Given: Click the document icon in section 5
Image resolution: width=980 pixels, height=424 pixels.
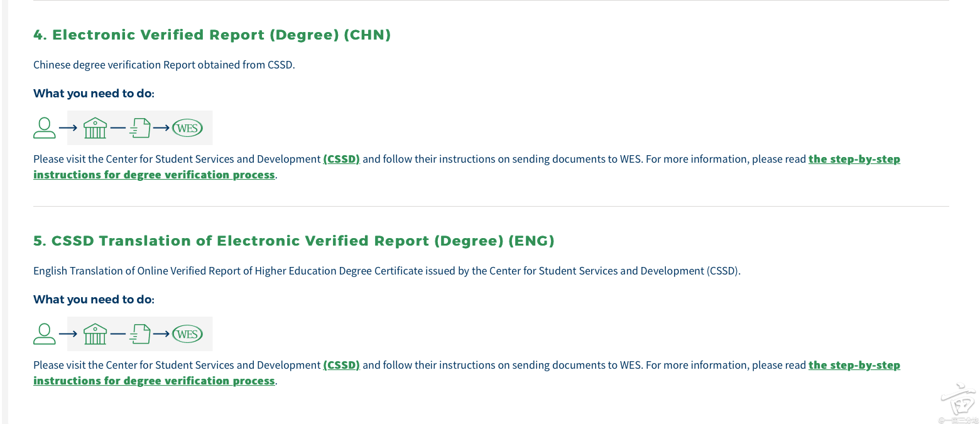Looking at the screenshot, I should [141, 334].
